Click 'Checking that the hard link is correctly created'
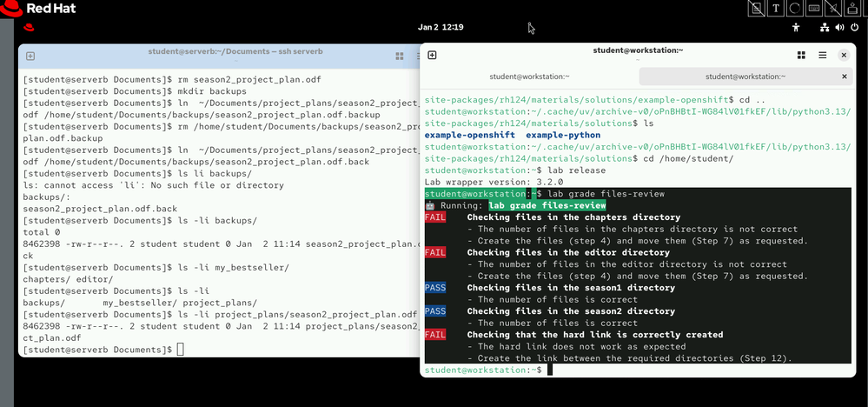 (595, 335)
